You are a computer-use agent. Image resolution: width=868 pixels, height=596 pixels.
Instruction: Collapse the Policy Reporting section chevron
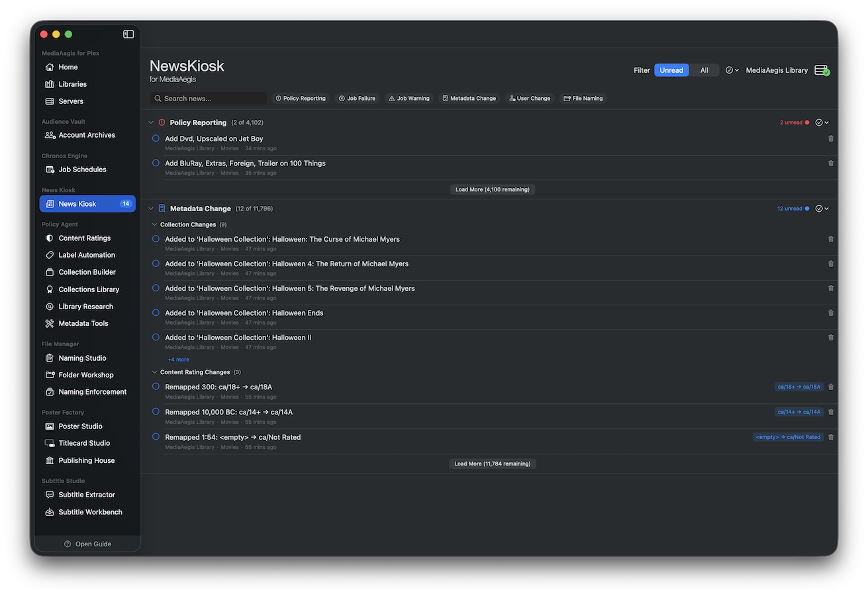coord(150,123)
